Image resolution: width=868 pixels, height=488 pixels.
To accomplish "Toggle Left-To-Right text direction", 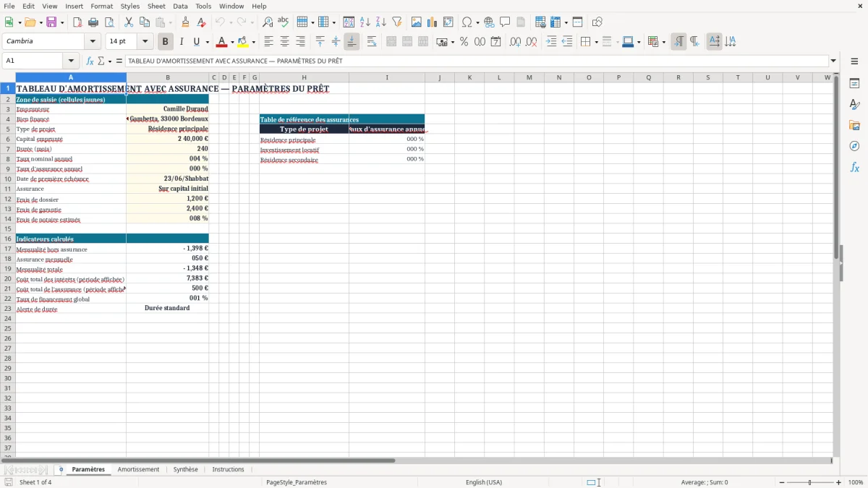I will pyautogui.click(x=678, y=42).
